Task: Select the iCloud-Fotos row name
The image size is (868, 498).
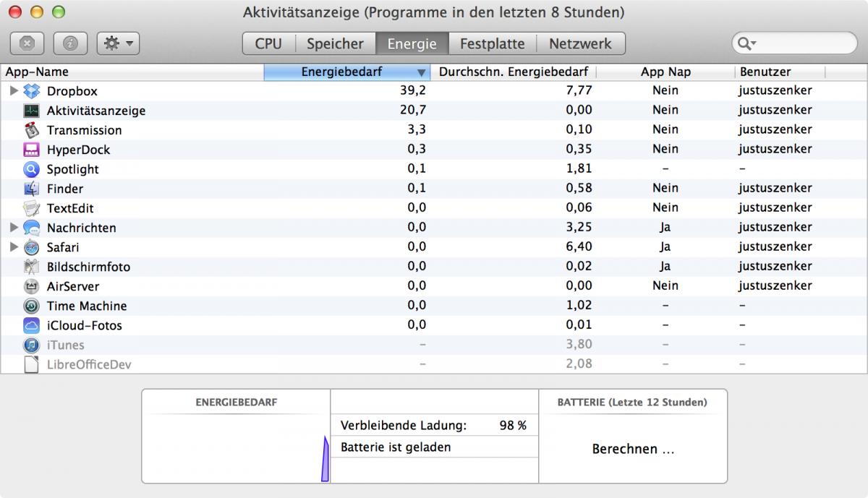Action: tap(85, 325)
